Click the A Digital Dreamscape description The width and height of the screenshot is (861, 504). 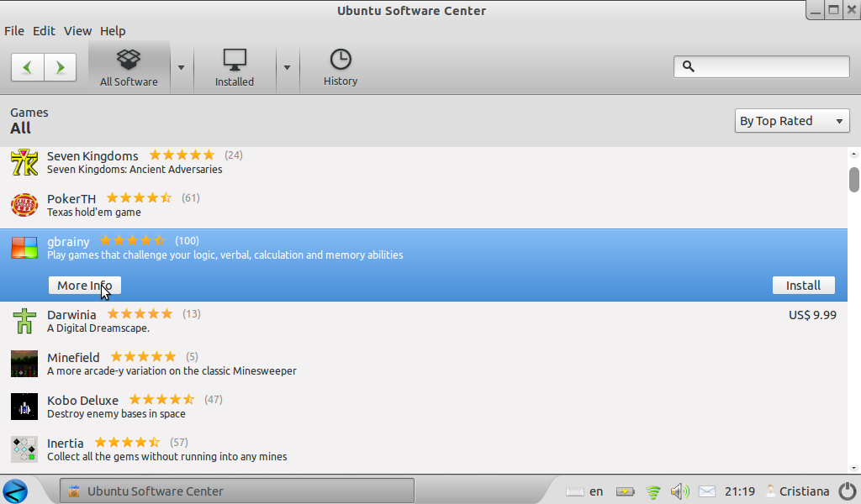tap(98, 328)
